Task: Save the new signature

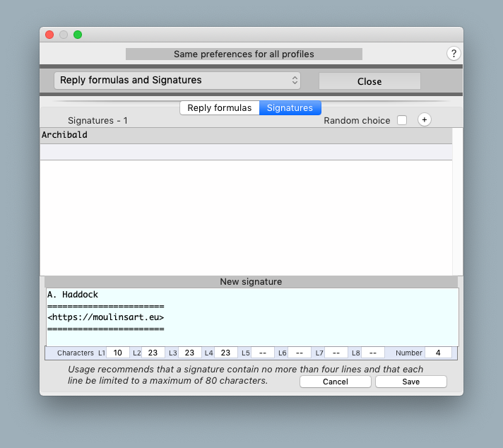Action: pos(410,382)
